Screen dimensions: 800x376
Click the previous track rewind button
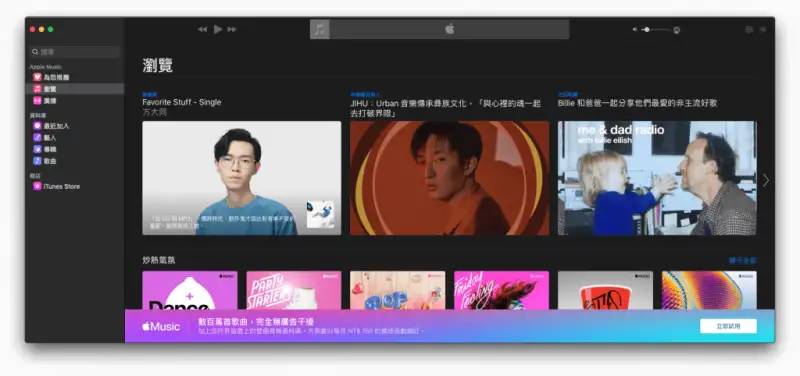203,30
